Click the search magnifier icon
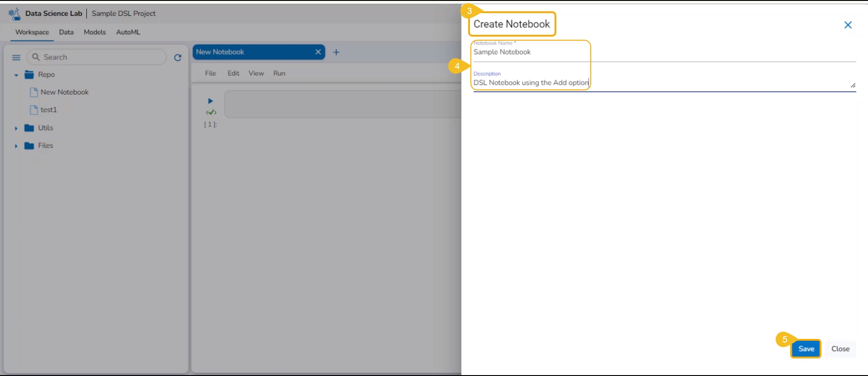The image size is (868, 376). [36, 57]
